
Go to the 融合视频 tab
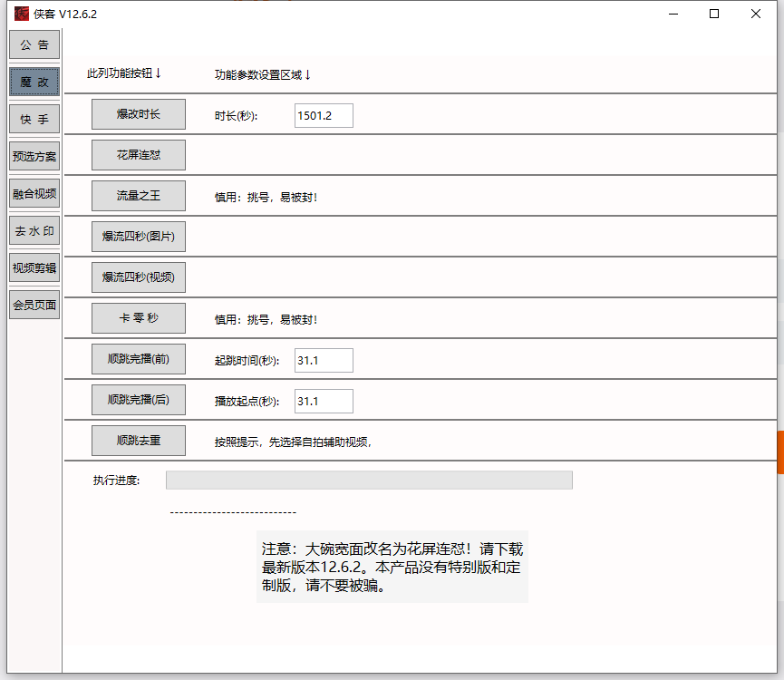pos(34,193)
